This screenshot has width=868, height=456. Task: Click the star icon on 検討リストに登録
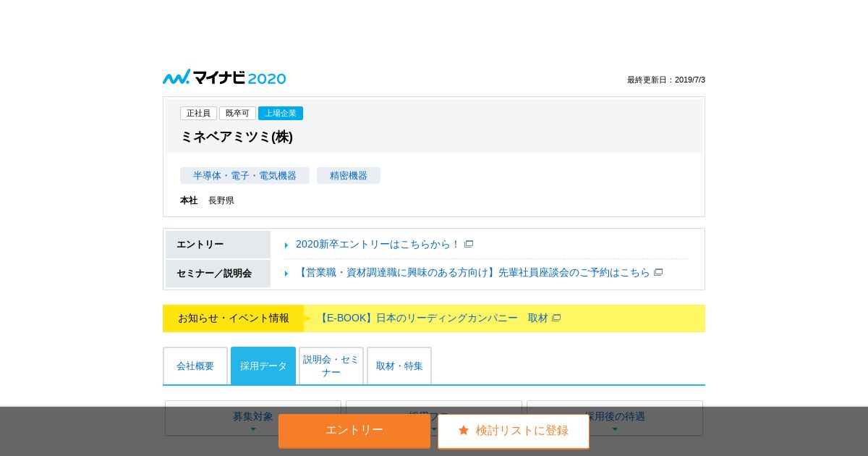click(464, 431)
